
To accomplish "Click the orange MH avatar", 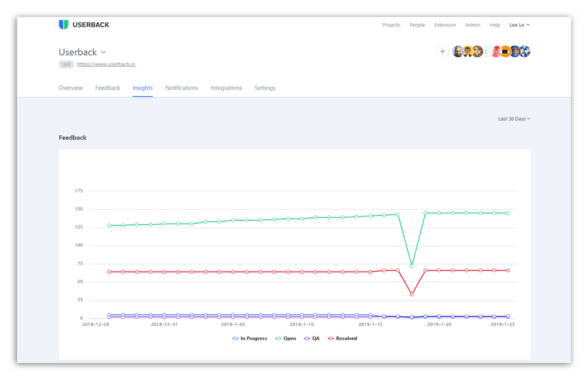I will point(505,51).
